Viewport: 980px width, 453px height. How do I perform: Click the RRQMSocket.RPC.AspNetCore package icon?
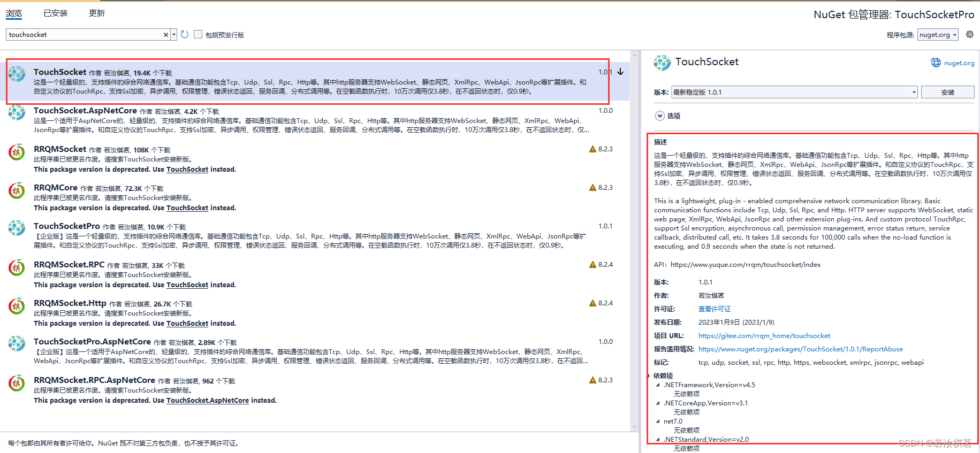[17, 383]
